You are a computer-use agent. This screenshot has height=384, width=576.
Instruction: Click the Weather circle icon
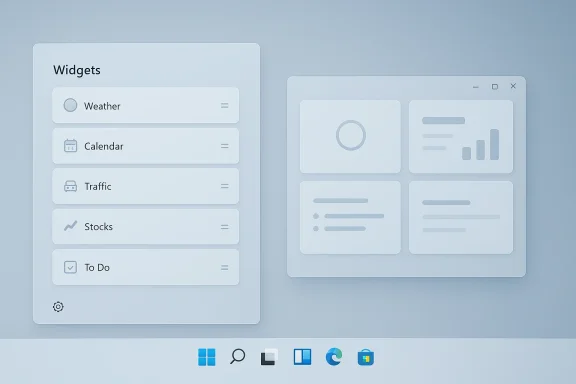click(x=70, y=105)
